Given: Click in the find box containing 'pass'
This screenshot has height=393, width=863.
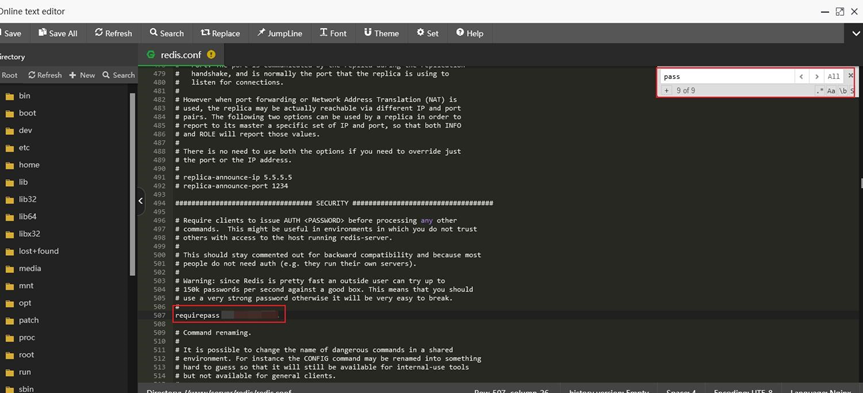Looking at the screenshot, I should tap(727, 77).
